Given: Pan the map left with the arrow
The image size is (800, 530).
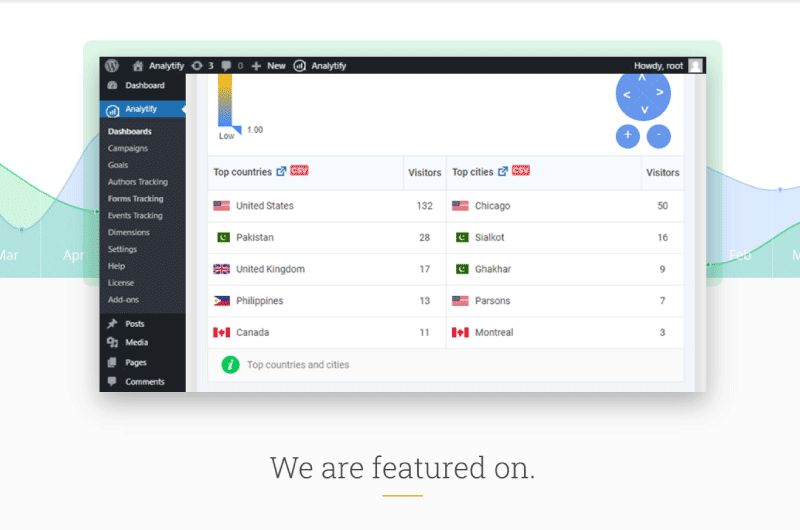Looking at the screenshot, I should coord(627,94).
